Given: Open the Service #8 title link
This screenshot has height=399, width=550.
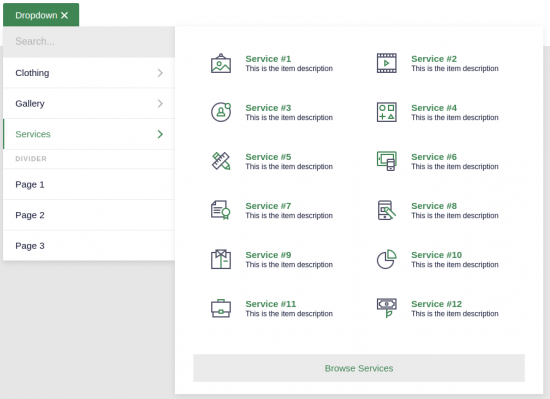Looking at the screenshot, I should [x=434, y=206].
